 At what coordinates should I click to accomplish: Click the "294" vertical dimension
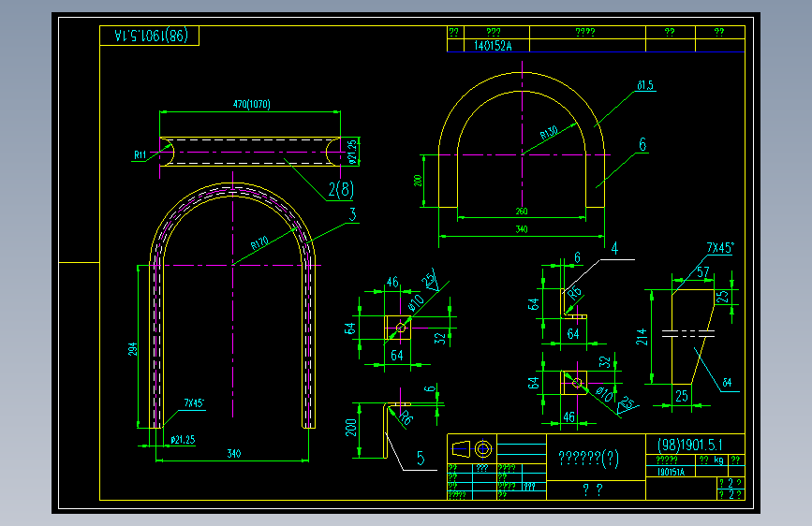click(x=133, y=349)
